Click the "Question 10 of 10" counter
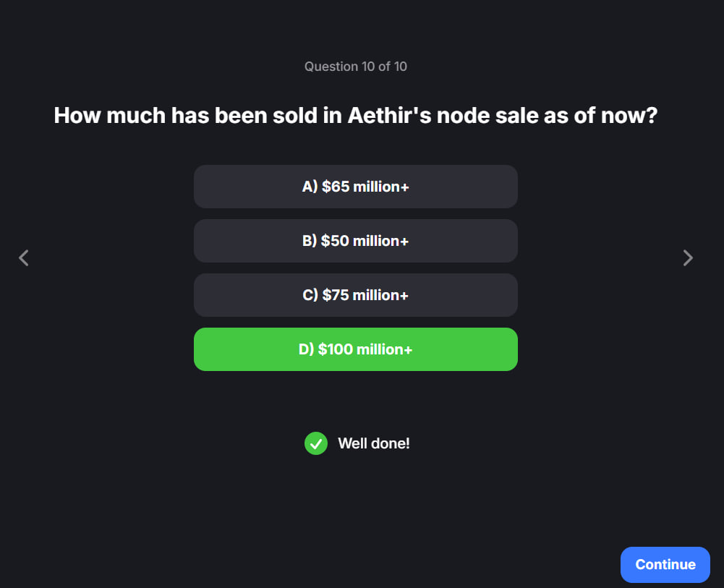 355,67
